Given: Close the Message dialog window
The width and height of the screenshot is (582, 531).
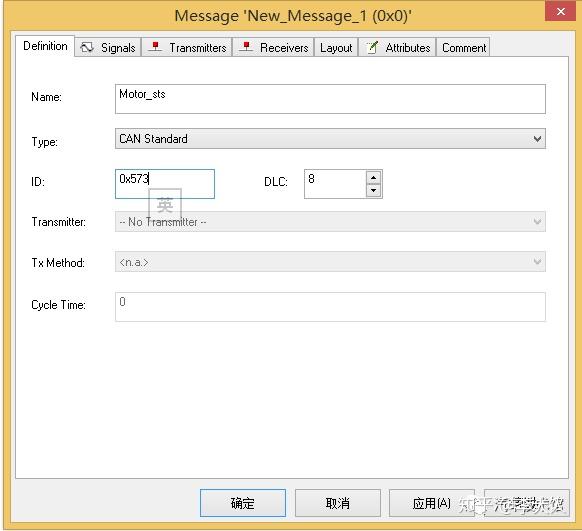Looking at the screenshot, I should (560, 12).
